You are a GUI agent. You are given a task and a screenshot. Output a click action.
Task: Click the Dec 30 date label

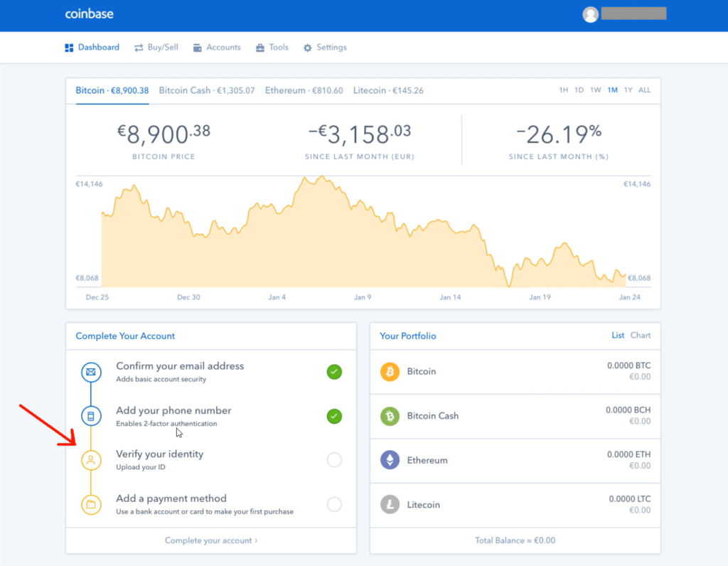pyautogui.click(x=188, y=297)
